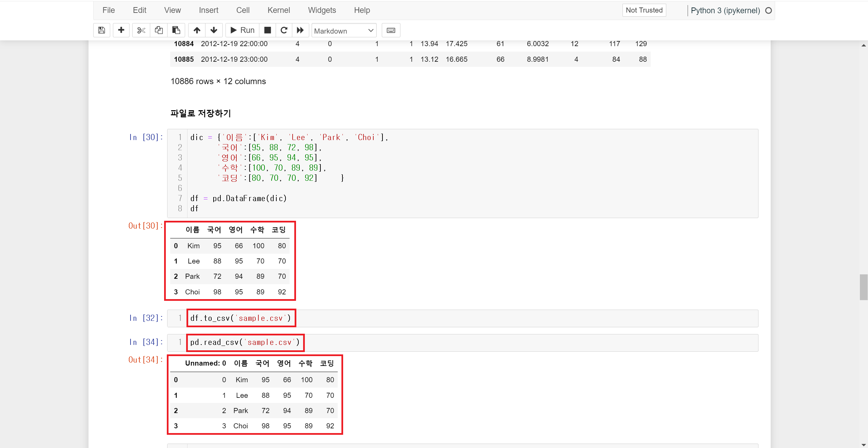Restart and run all fast-forward icon
The image size is (868, 448).
(x=300, y=30)
